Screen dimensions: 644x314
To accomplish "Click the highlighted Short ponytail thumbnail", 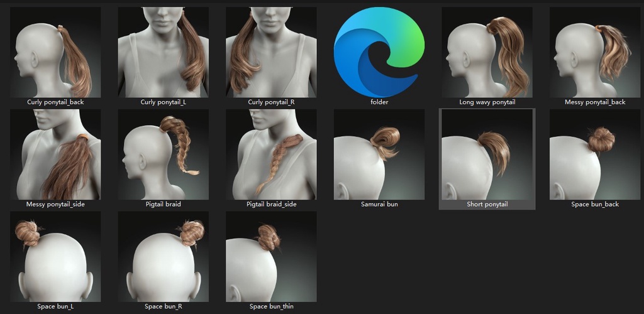I will (487, 154).
